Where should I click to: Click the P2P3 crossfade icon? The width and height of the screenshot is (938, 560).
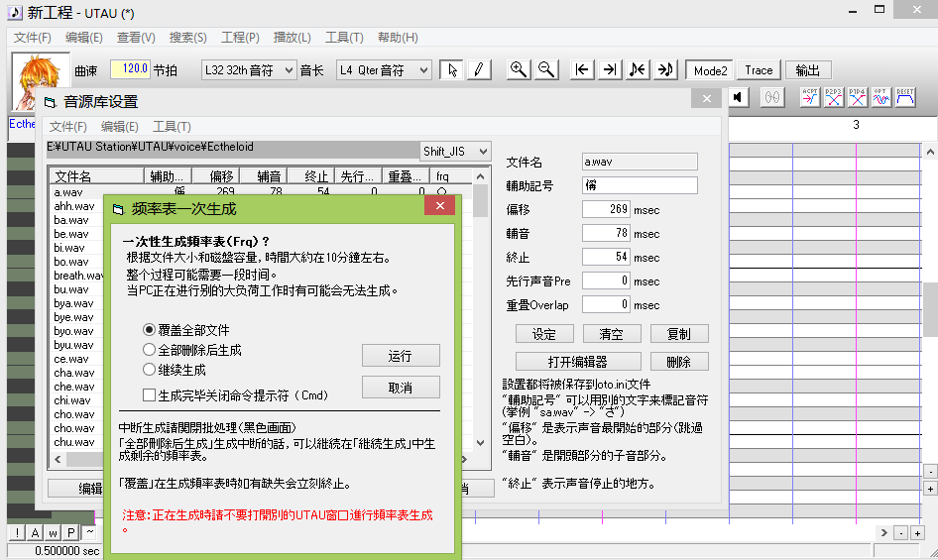tap(833, 97)
